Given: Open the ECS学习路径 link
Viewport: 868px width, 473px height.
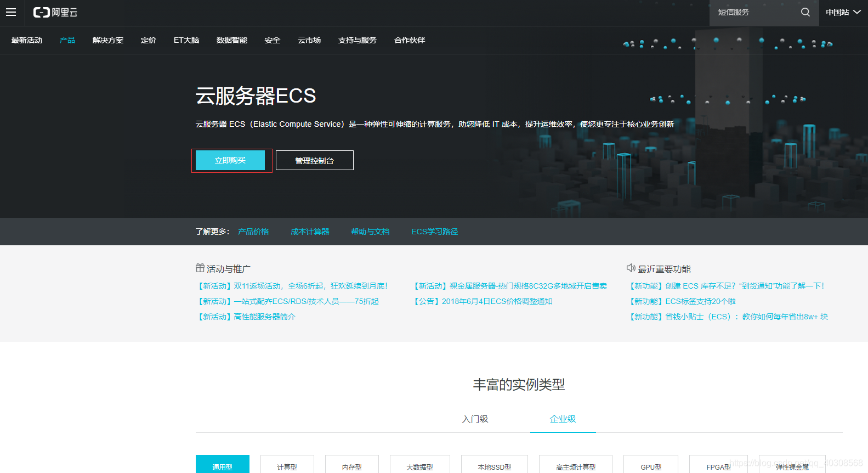Looking at the screenshot, I should click(434, 232).
